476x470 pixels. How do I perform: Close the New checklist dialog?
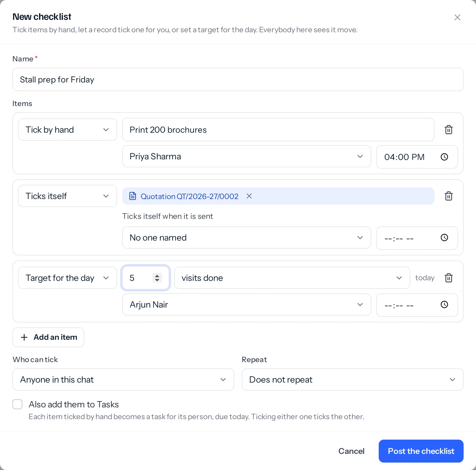(457, 17)
